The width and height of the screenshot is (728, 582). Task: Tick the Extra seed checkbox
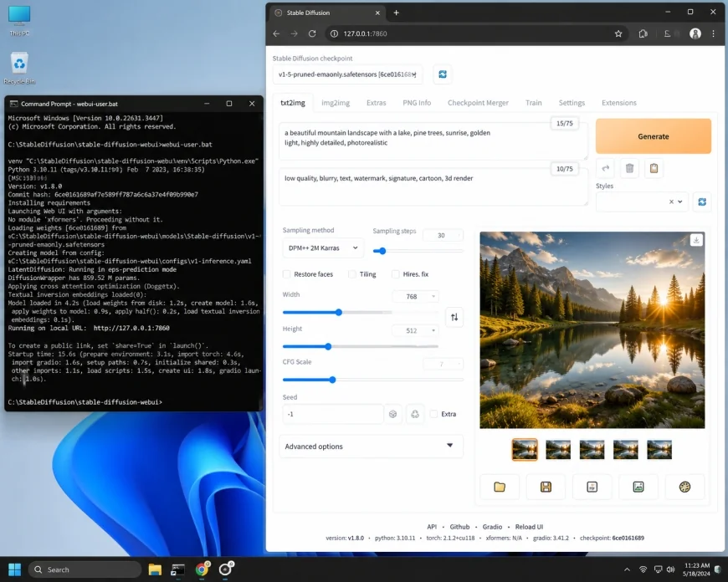click(x=433, y=414)
